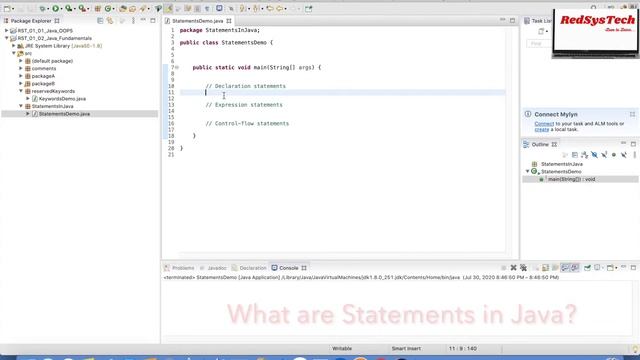Viewport: 640px width, 360px height.
Task: Click the Open Type icon in toolbar
Action: coord(123,9)
